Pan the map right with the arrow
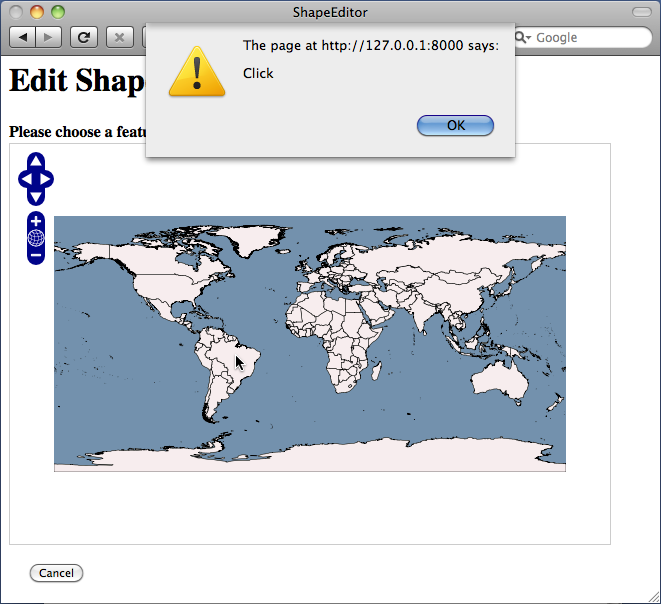Image resolution: width=661 pixels, height=604 pixels. click(46, 179)
